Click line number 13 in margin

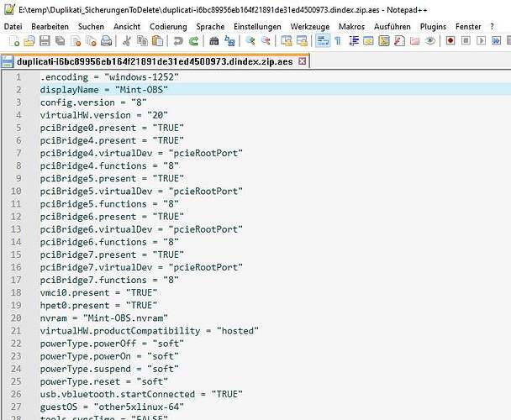pos(16,229)
